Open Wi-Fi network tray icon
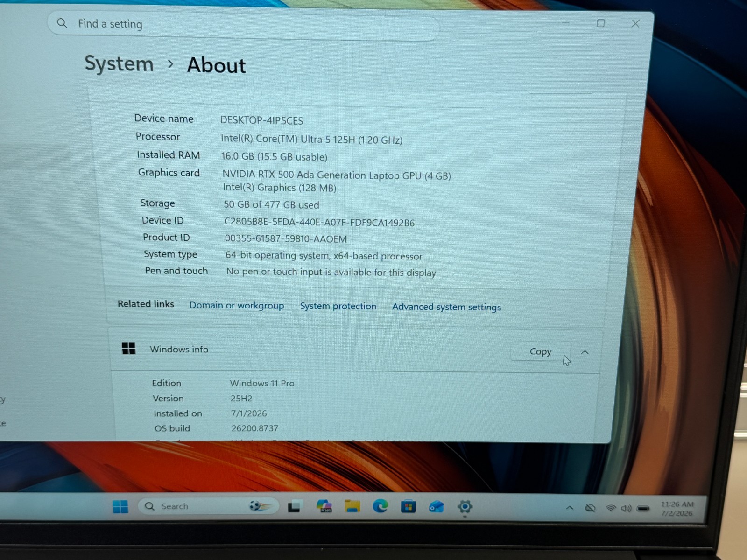747x560 pixels. point(611,508)
